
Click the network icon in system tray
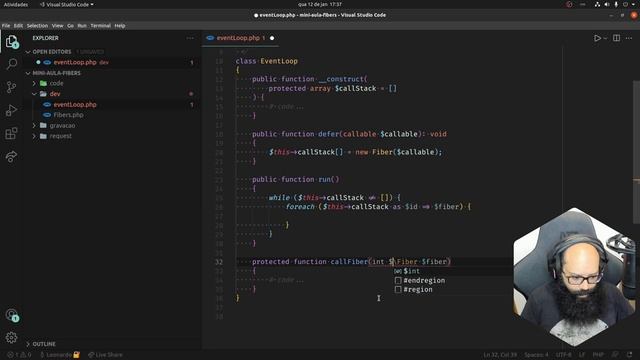[597, 4]
